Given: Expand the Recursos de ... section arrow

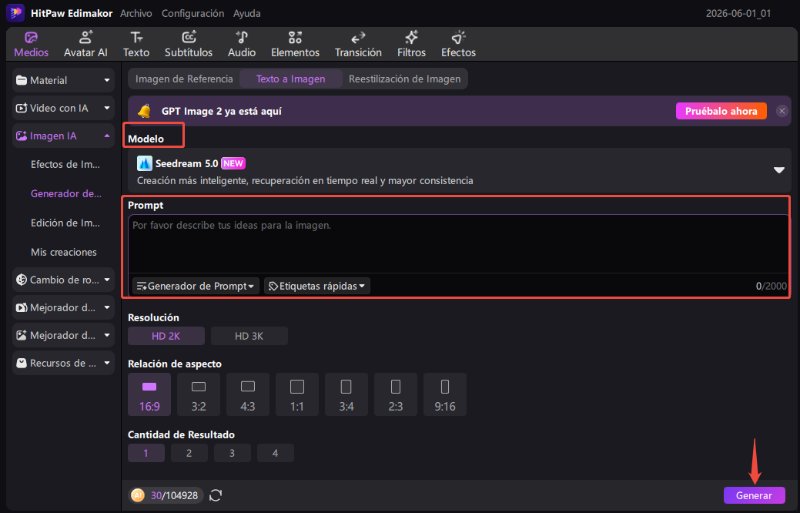Looking at the screenshot, I should coord(107,363).
